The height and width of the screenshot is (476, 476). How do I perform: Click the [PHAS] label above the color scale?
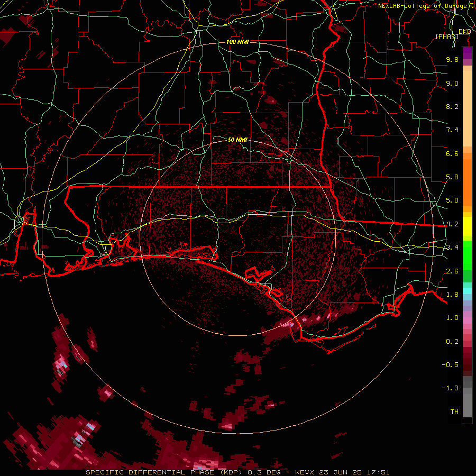pyautogui.click(x=447, y=36)
